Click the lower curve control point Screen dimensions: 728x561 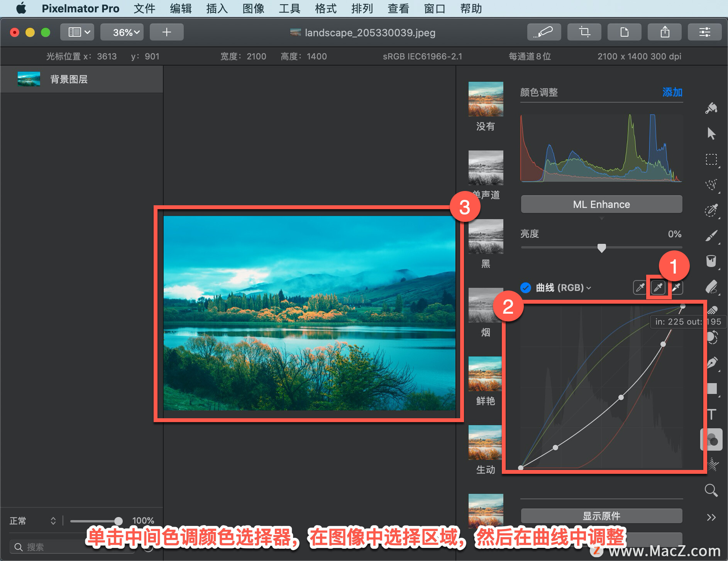coord(555,448)
